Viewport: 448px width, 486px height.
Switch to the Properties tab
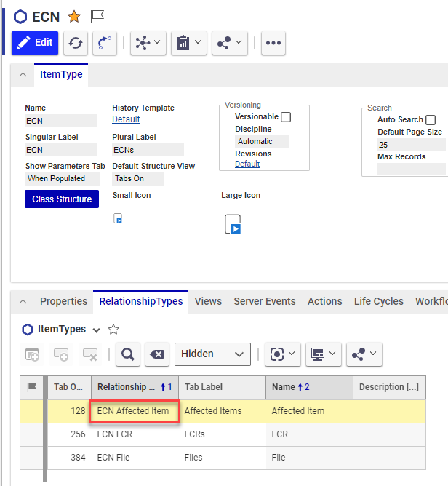point(63,301)
